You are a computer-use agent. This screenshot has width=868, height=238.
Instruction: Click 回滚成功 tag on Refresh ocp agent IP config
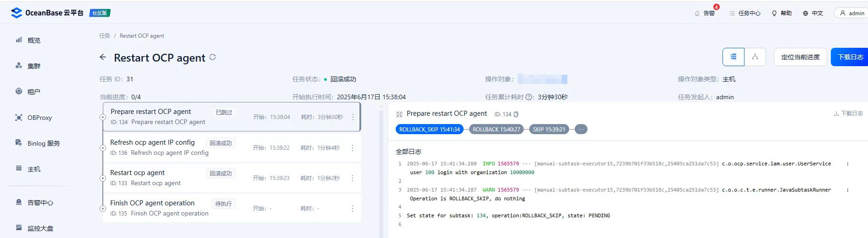tap(221, 143)
